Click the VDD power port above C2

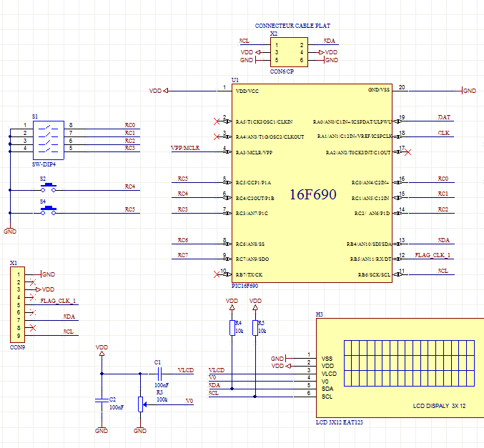tap(102, 351)
